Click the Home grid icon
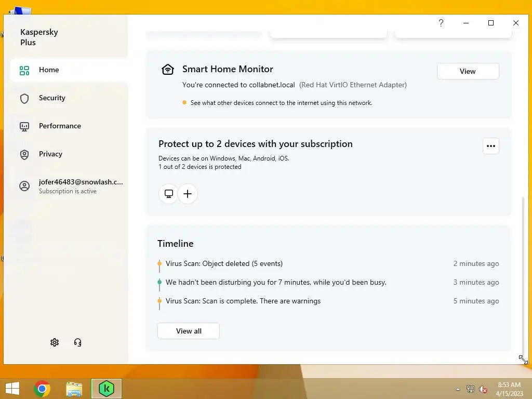532x399 pixels. coord(24,70)
